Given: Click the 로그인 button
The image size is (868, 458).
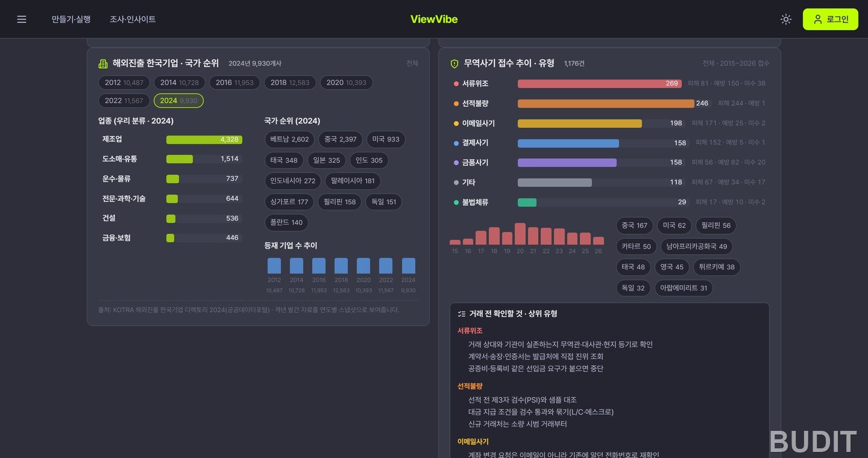Looking at the screenshot, I should pyautogui.click(x=831, y=19).
